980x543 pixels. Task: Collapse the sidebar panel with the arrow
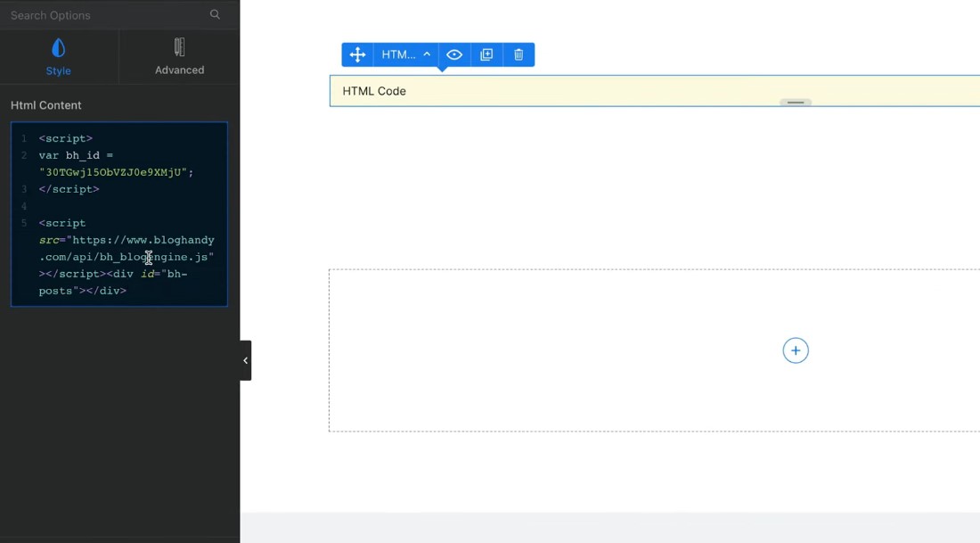(x=246, y=360)
